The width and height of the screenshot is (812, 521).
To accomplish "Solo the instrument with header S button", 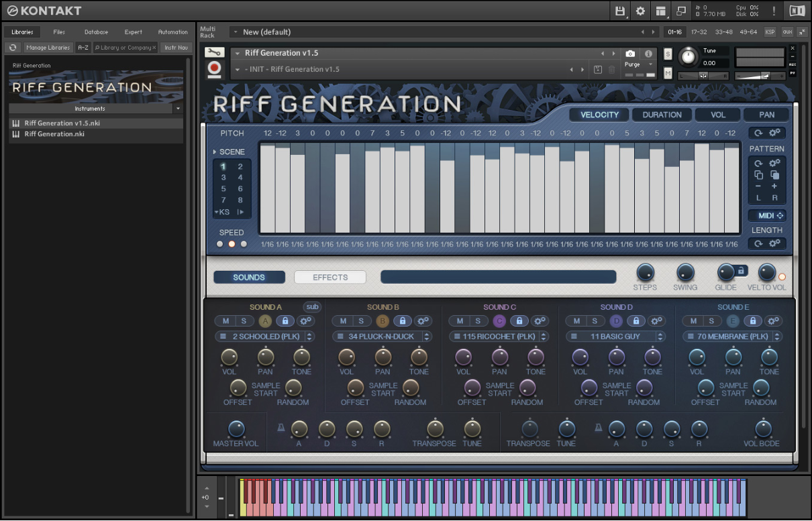I will pyautogui.click(x=668, y=54).
